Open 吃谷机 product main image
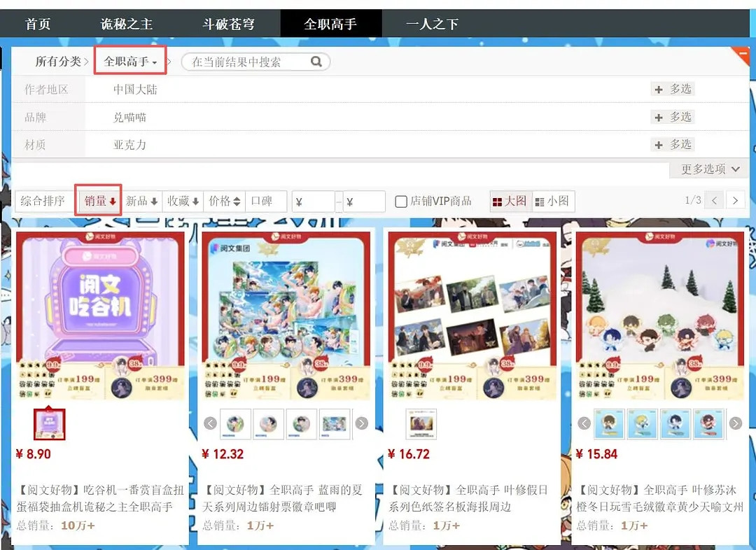Viewport: 756px width, 550px height. [x=100, y=316]
